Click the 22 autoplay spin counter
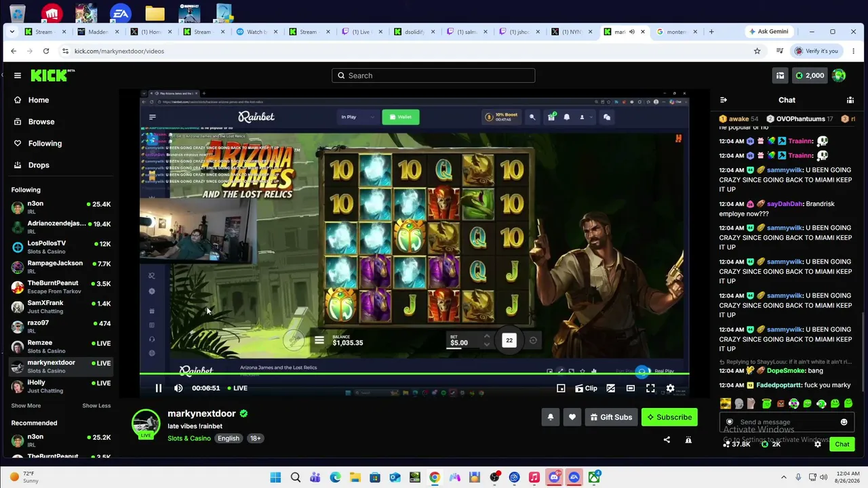The image size is (868, 488). [x=509, y=341]
